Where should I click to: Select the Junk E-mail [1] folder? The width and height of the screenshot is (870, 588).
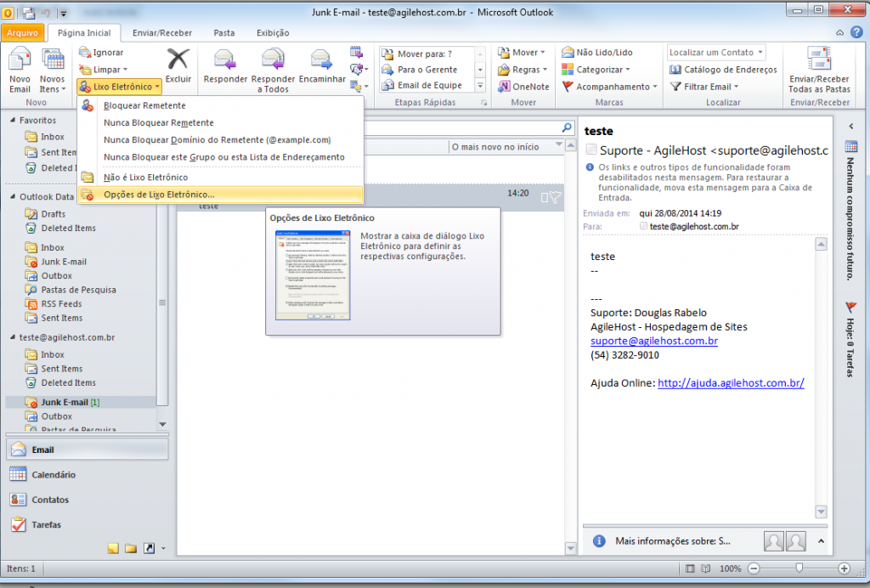point(81,402)
